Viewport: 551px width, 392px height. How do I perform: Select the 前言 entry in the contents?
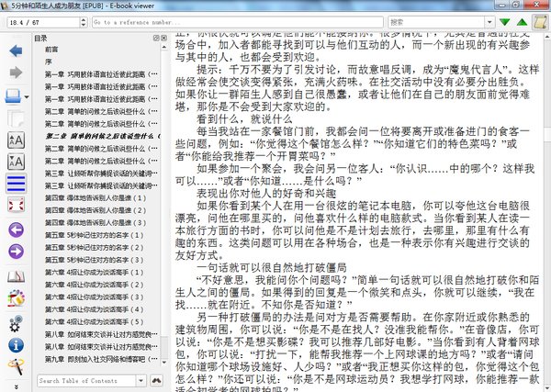[x=51, y=50]
